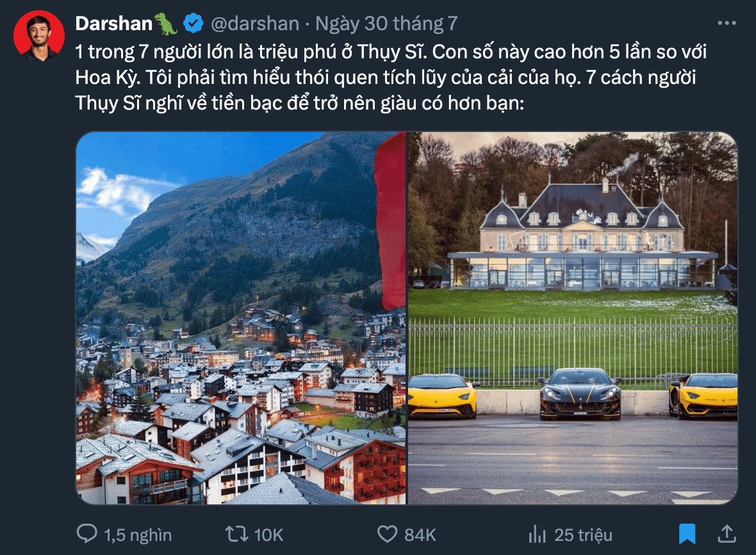The image size is (756, 555).
Task: Like the tweet with heart icon
Action: (x=387, y=534)
